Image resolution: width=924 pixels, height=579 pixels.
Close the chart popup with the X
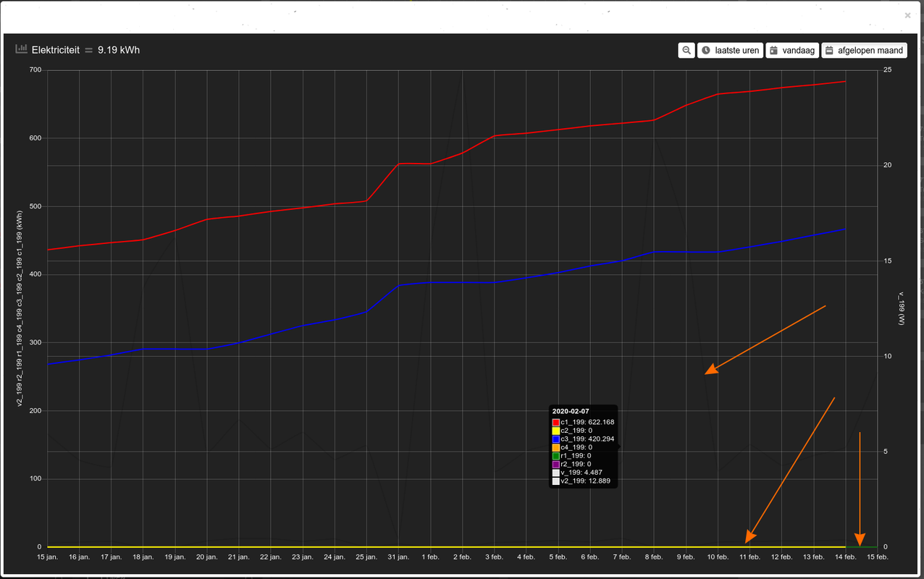[908, 14]
